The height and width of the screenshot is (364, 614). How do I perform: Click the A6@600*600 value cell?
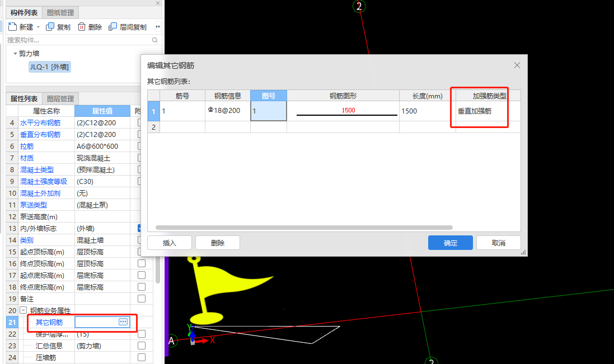coord(102,146)
